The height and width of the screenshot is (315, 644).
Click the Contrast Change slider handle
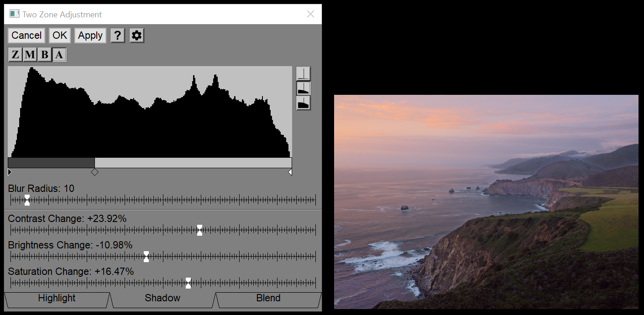tap(199, 230)
